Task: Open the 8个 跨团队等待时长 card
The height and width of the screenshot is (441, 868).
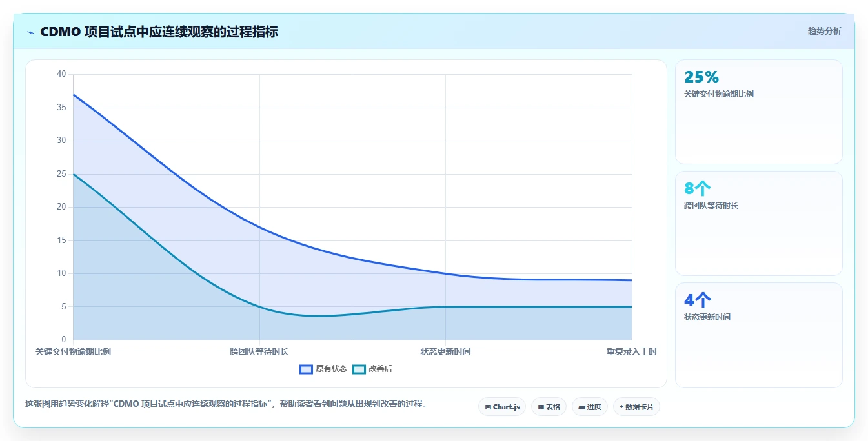Action: [x=759, y=223]
